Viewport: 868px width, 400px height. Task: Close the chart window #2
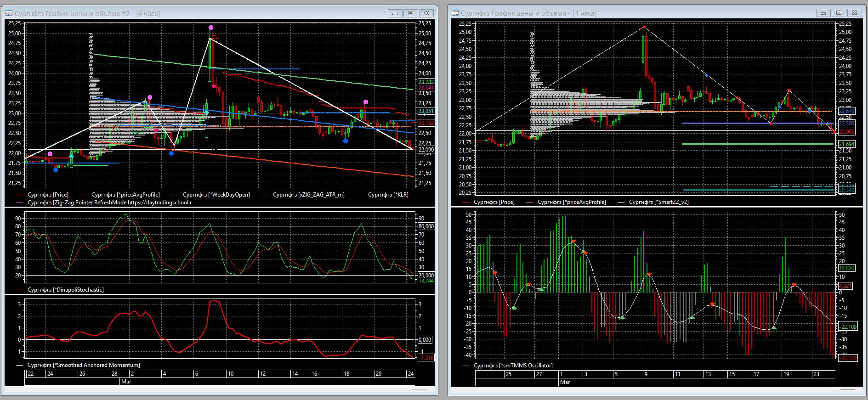(x=426, y=13)
